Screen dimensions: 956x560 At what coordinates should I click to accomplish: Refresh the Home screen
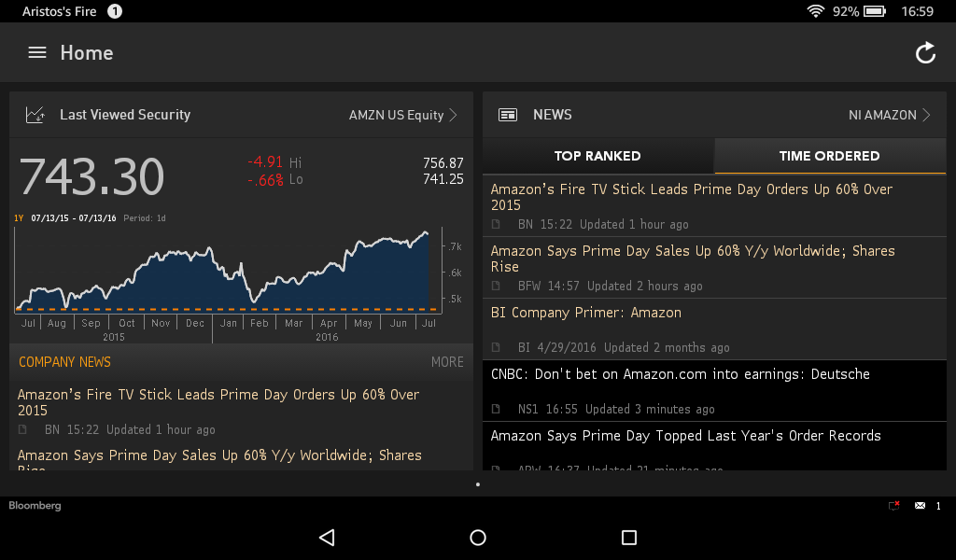pos(925,53)
